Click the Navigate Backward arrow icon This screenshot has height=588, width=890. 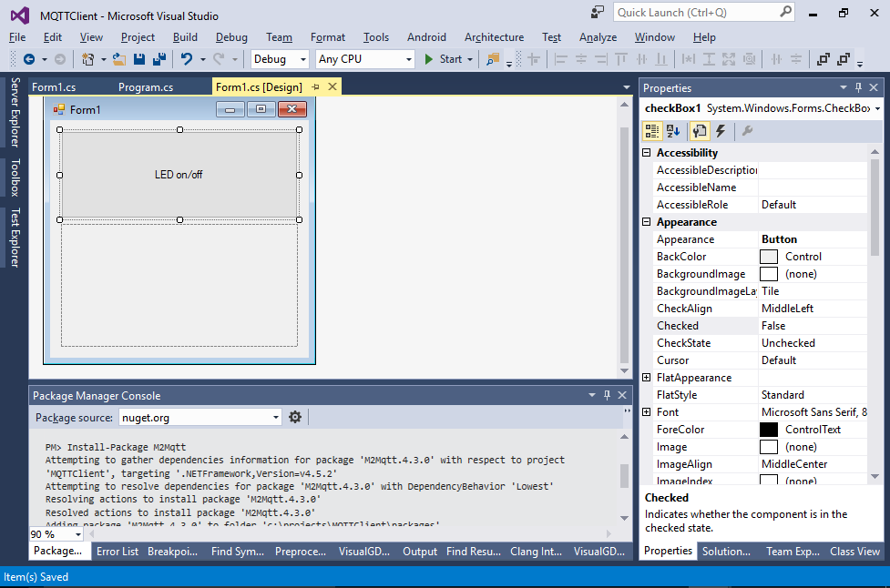click(29, 59)
